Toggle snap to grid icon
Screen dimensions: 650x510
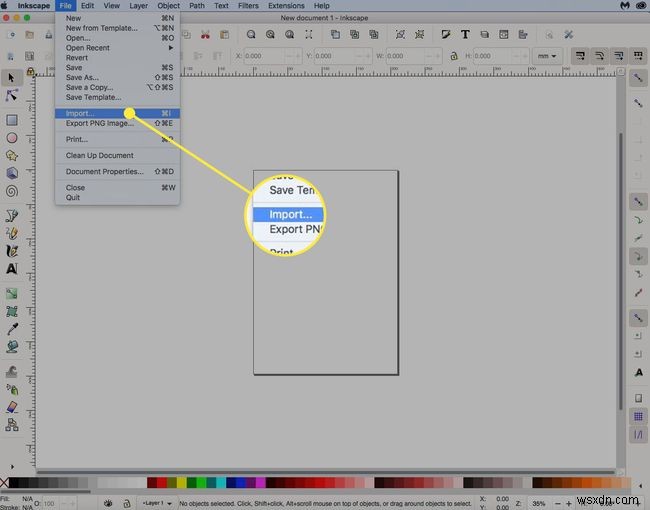(638, 416)
